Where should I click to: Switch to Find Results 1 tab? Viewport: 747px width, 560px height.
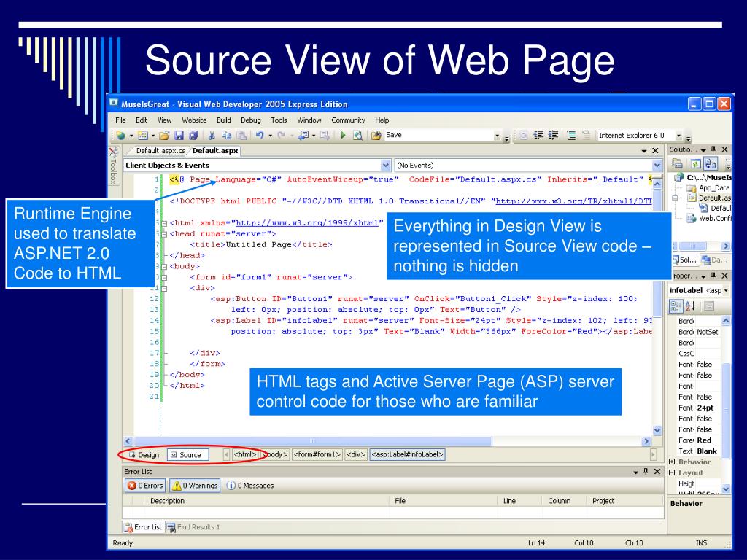point(193,527)
